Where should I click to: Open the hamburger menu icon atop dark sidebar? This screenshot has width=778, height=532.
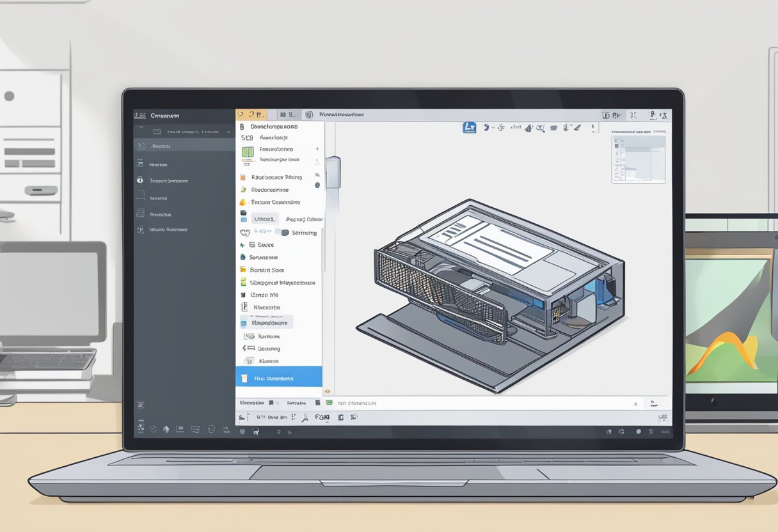(x=141, y=116)
